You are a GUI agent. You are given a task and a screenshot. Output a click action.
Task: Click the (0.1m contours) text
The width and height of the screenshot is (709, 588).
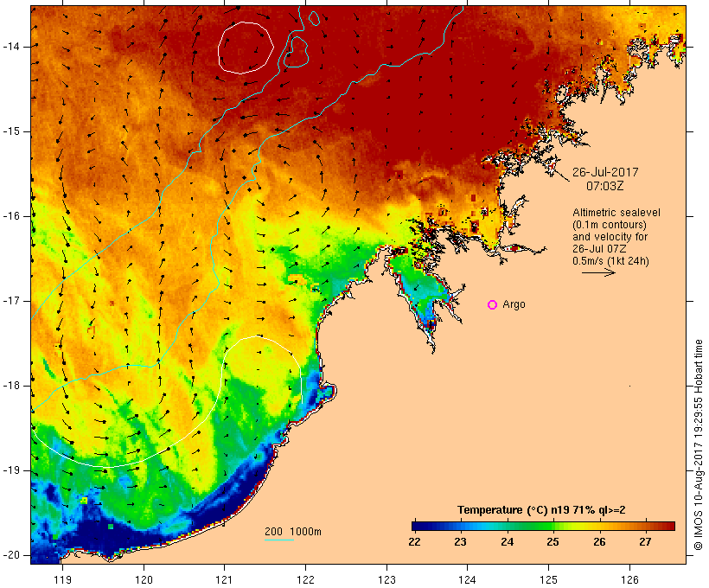610,225
